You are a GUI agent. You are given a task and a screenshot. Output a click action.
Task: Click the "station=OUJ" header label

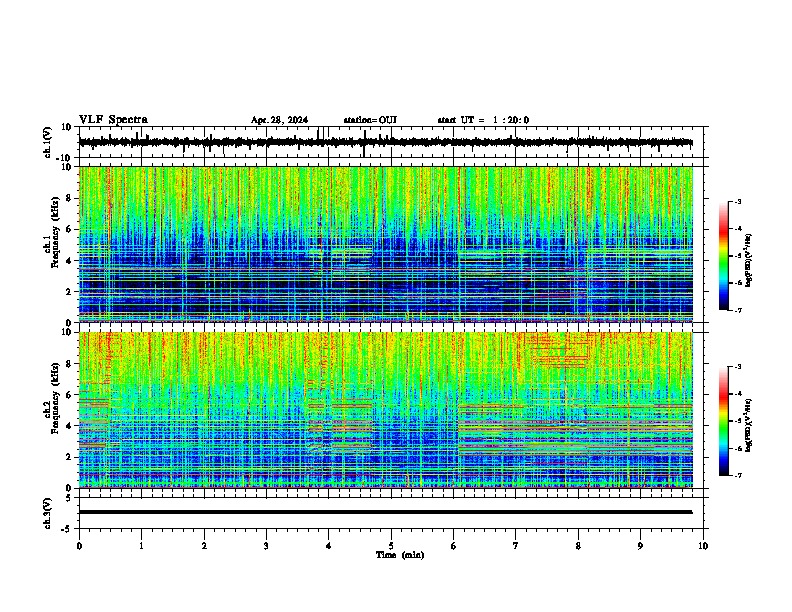[x=370, y=120]
